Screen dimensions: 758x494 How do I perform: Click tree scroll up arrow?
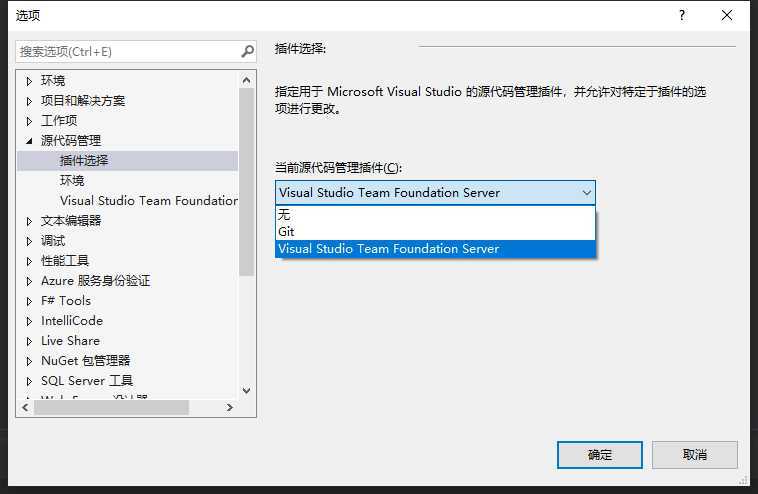click(x=247, y=80)
